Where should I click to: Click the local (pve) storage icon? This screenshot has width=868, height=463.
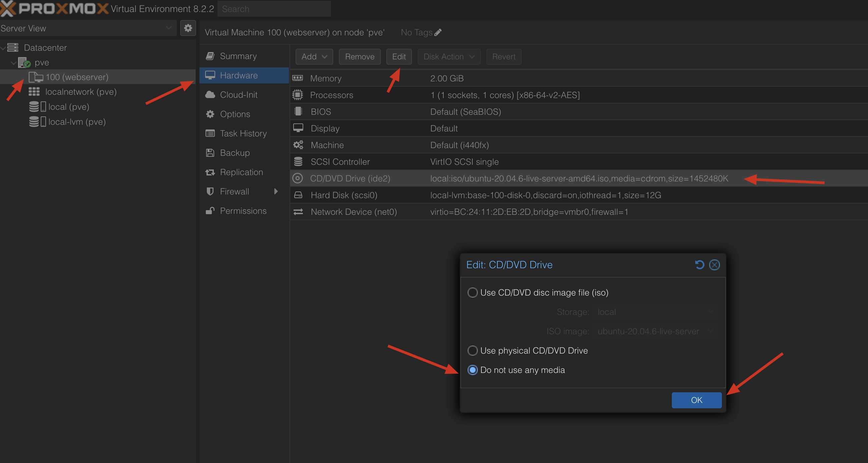37,106
